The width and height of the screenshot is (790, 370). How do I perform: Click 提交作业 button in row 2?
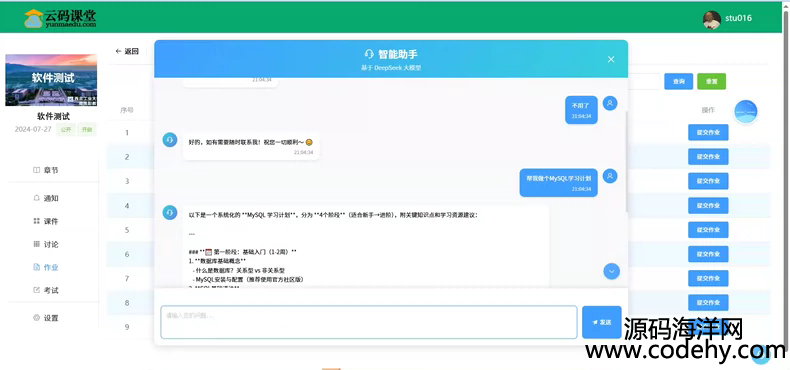point(708,157)
